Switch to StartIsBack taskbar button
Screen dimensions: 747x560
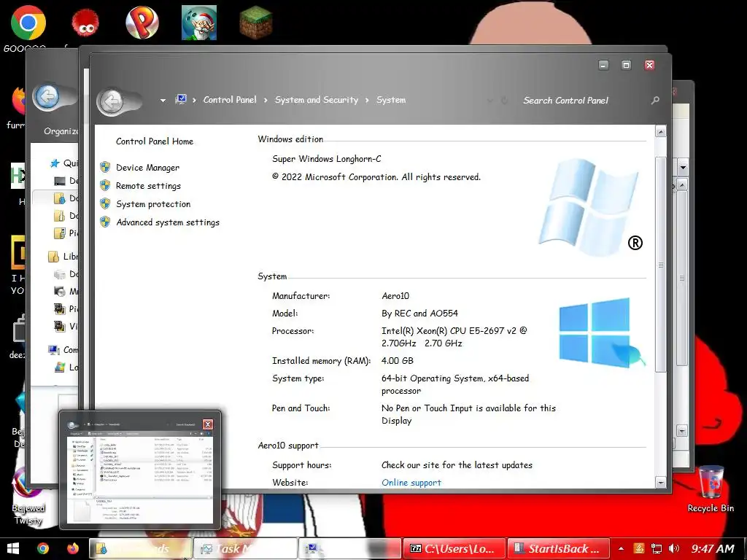pyautogui.click(x=558, y=548)
